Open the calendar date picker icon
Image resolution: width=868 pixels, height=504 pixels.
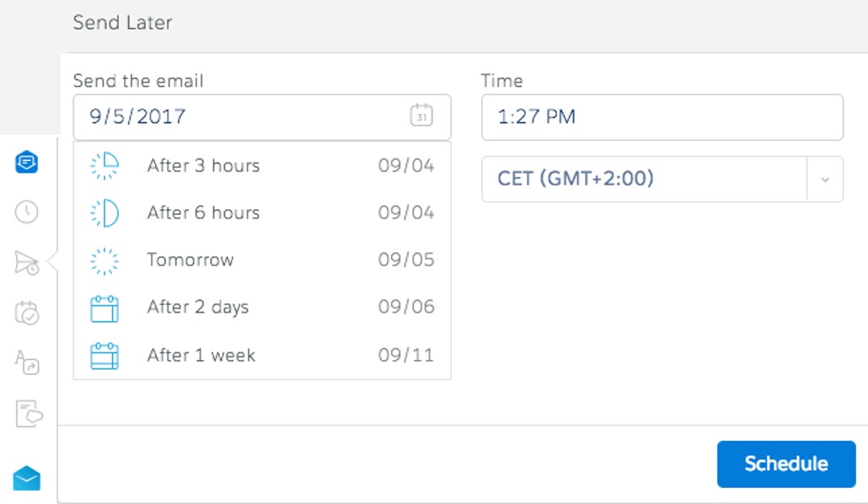point(421,115)
